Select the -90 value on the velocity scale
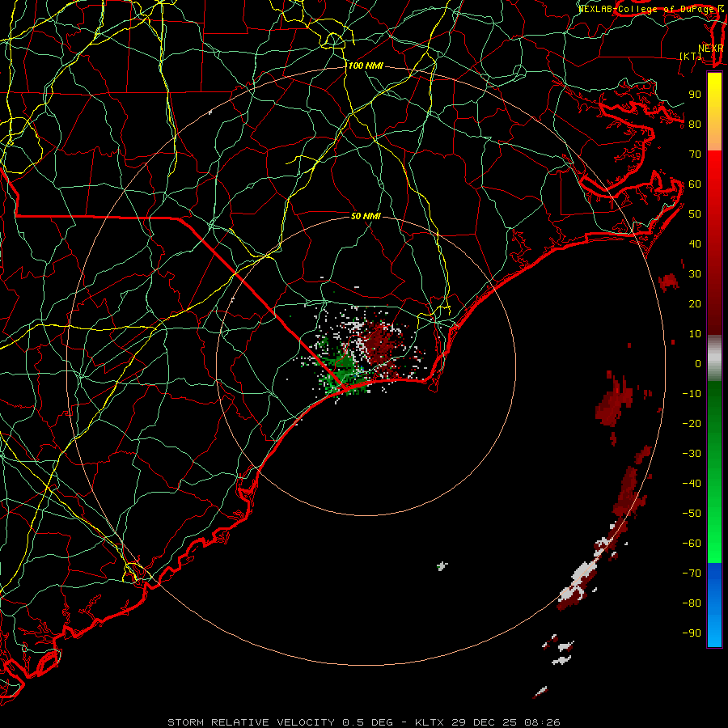 [x=692, y=633]
